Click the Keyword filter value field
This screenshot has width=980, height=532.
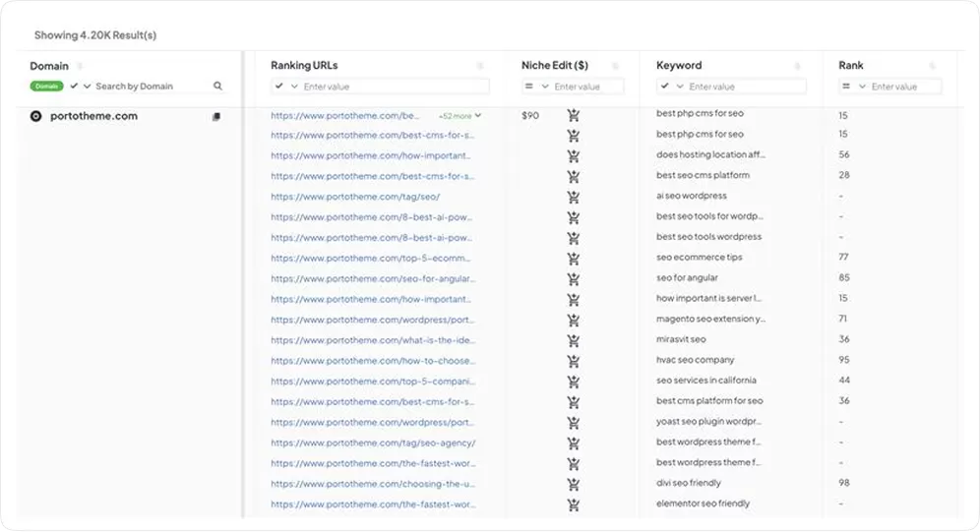[x=744, y=87]
